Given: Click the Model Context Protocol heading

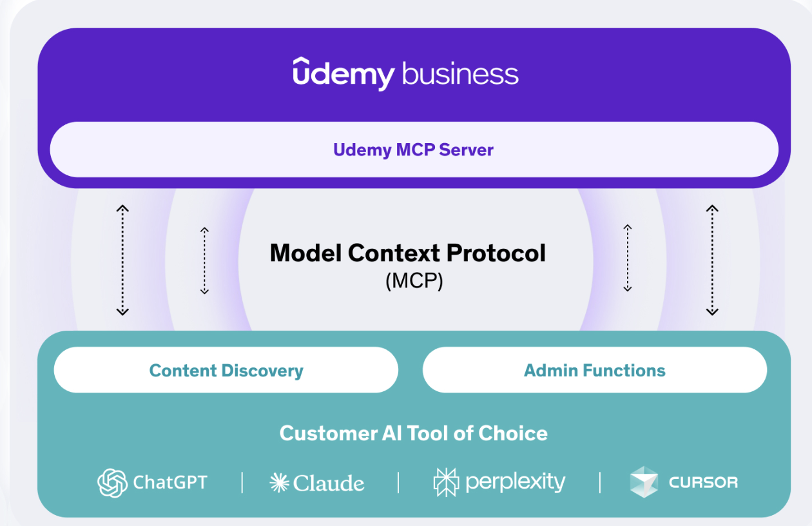Looking at the screenshot, I should [x=407, y=253].
